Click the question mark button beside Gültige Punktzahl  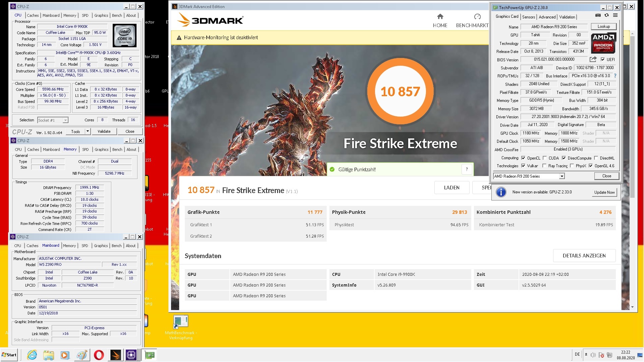pyautogui.click(x=467, y=169)
